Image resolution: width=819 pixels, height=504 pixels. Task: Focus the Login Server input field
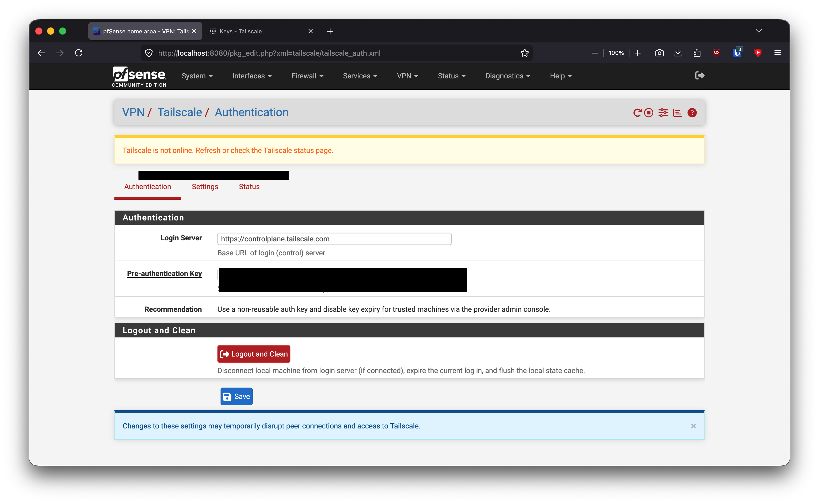[x=334, y=239]
